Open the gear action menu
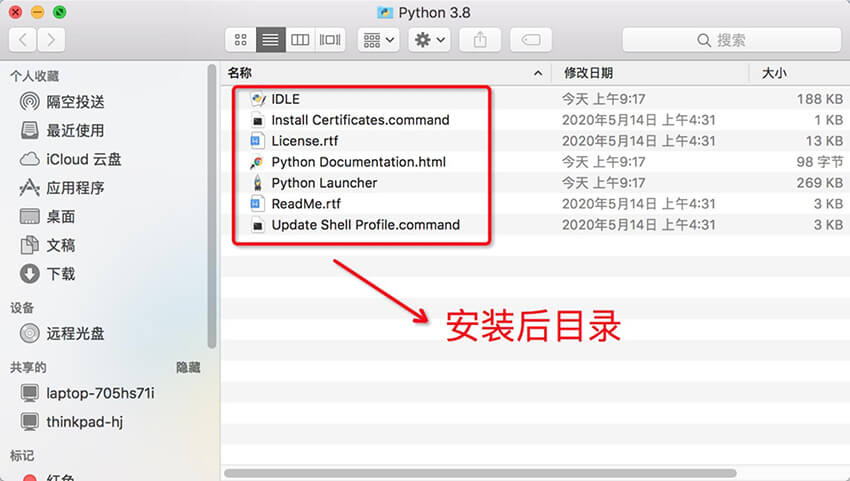Screen dimensions: 850x481 pos(429,40)
